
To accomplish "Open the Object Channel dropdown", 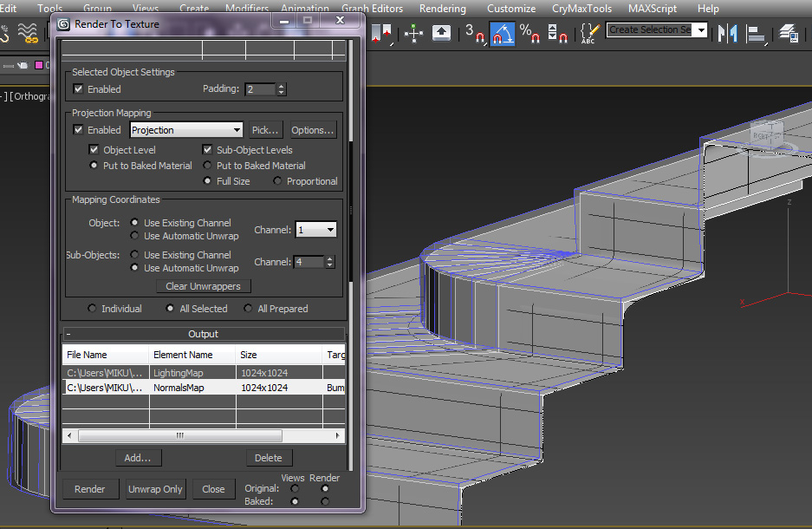I will click(x=316, y=230).
